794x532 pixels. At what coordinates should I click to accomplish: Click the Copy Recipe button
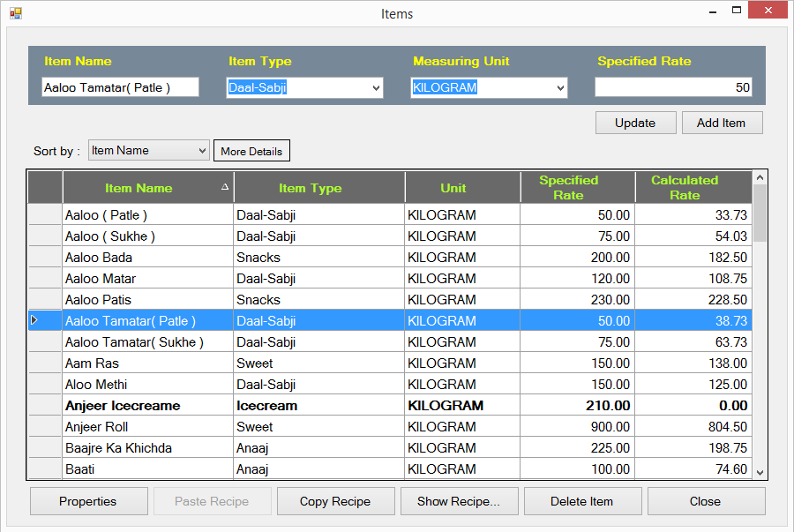335,501
